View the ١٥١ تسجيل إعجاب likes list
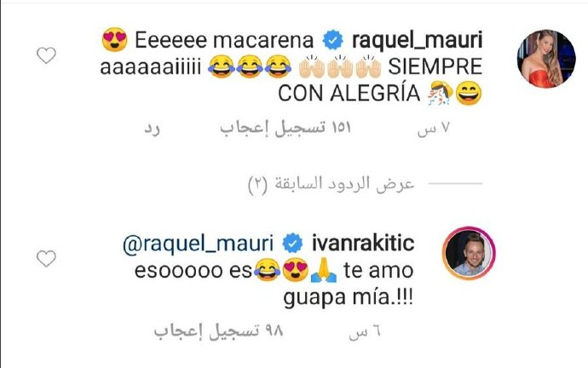Screen dimensions: 588x368 pos(285,129)
